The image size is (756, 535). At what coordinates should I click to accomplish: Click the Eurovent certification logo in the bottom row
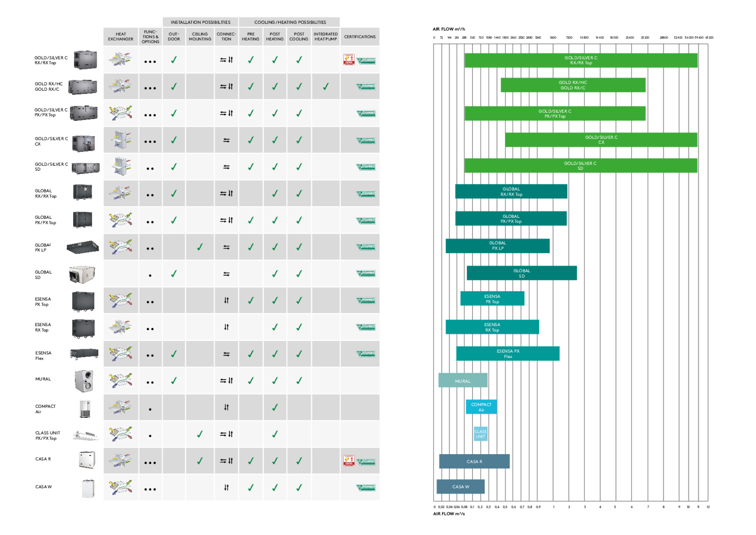click(x=366, y=488)
